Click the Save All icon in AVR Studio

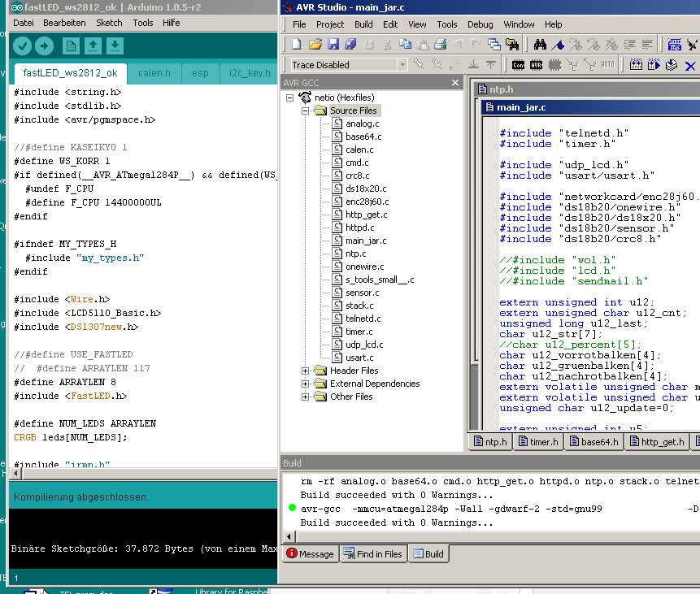click(351, 44)
